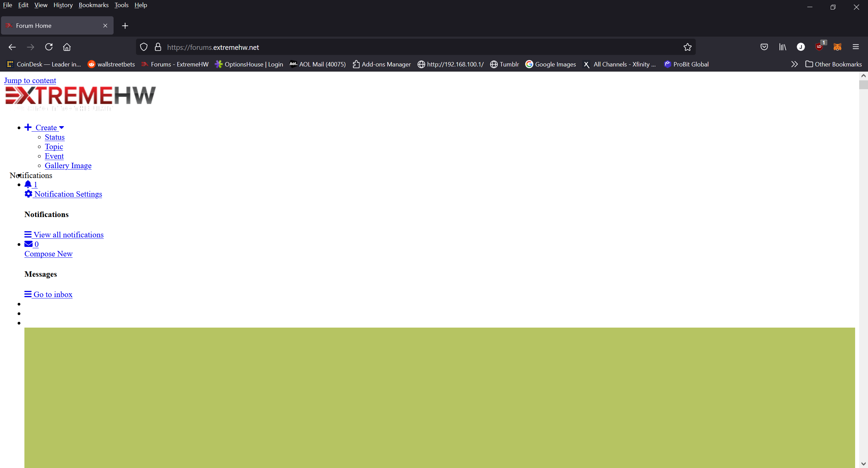Open the Google Images bookmark

pyautogui.click(x=551, y=64)
